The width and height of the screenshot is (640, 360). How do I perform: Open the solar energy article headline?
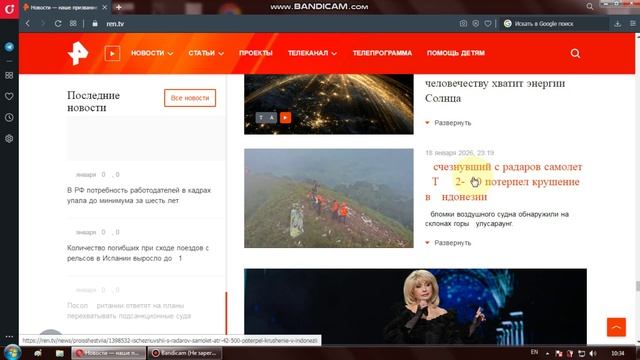495,91
